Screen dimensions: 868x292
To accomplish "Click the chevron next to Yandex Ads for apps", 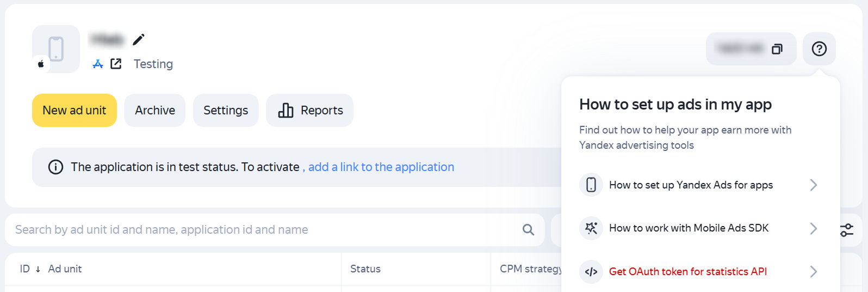I will point(814,185).
